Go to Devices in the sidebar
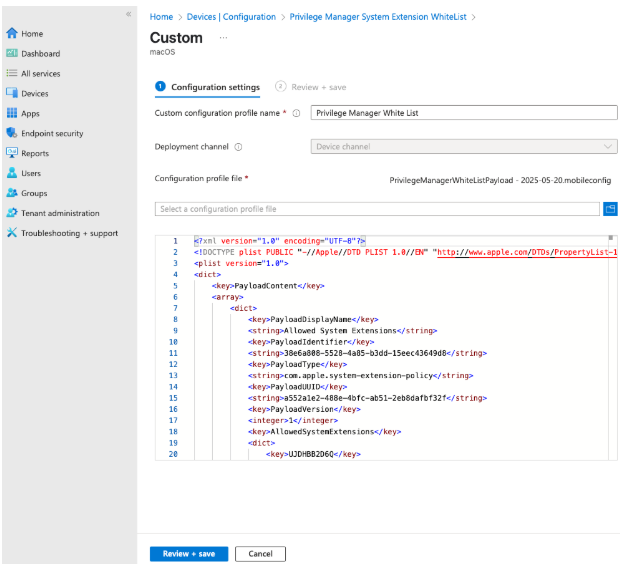This screenshot has height=566, width=620. pyautogui.click(x=35, y=93)
